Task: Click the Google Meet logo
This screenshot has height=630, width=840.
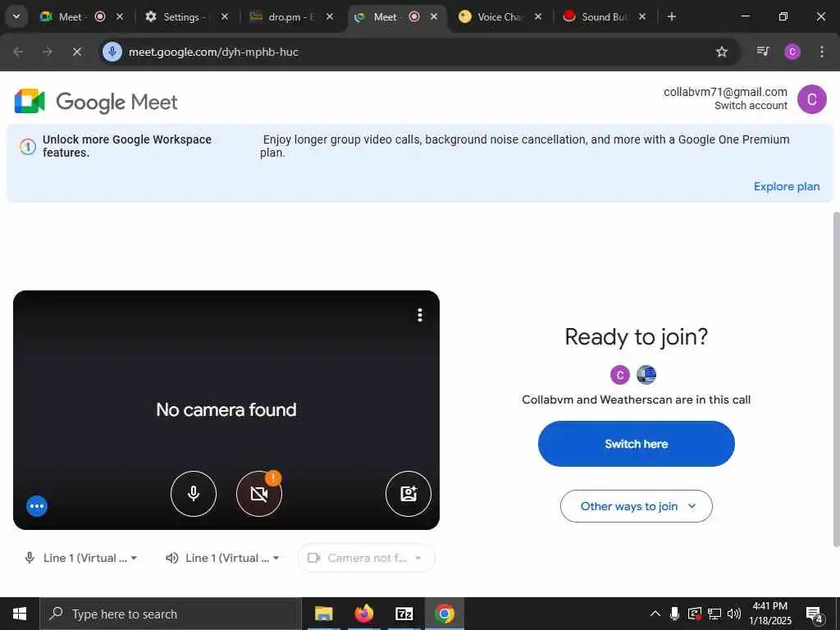Action: coord(97,102)
